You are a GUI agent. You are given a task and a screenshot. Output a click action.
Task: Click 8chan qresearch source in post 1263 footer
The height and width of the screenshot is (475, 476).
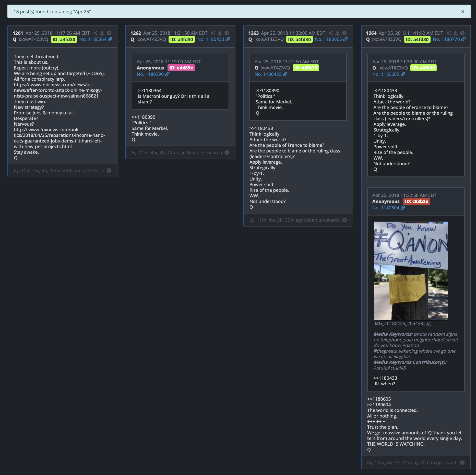point(322,220)
